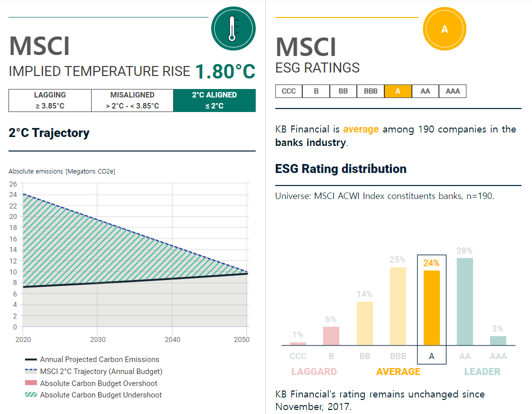Image resolution: width=532 pixels, height=414 pixels.
Task: Click the BB 14% bar
Action: (x=365, y=323)
